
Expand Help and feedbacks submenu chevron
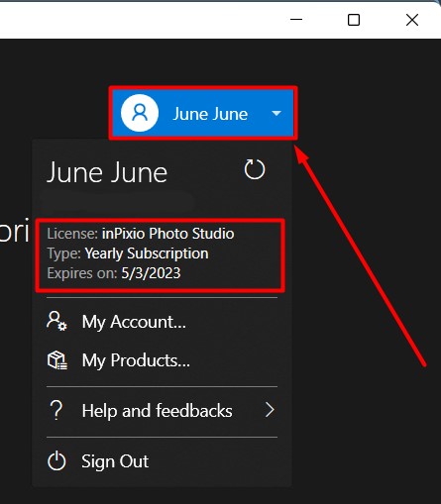coord(270,410)
